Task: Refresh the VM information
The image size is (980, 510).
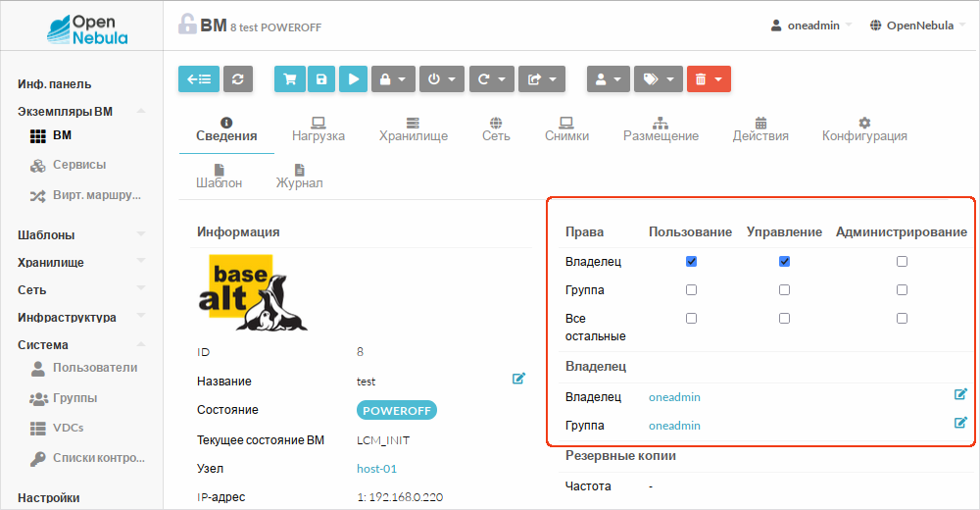Action: [x=238, y=79]
